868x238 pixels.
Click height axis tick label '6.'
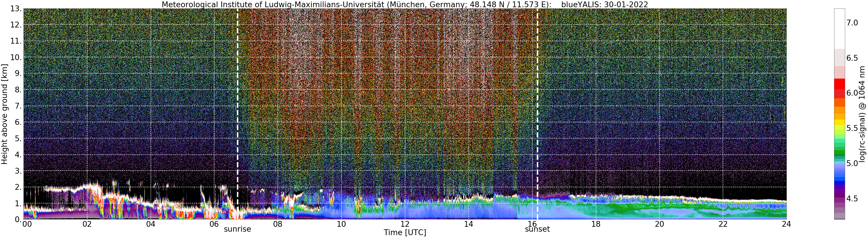tap(18, 122)
